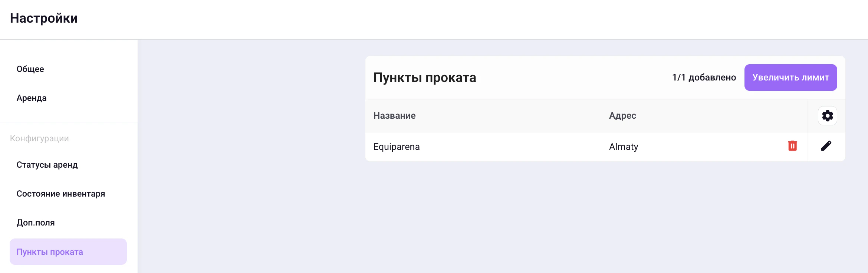The height and width of the screenshot is (273, 868).
Task: Click the "Конфигурации" section label
Action: (x=39, y=138)
